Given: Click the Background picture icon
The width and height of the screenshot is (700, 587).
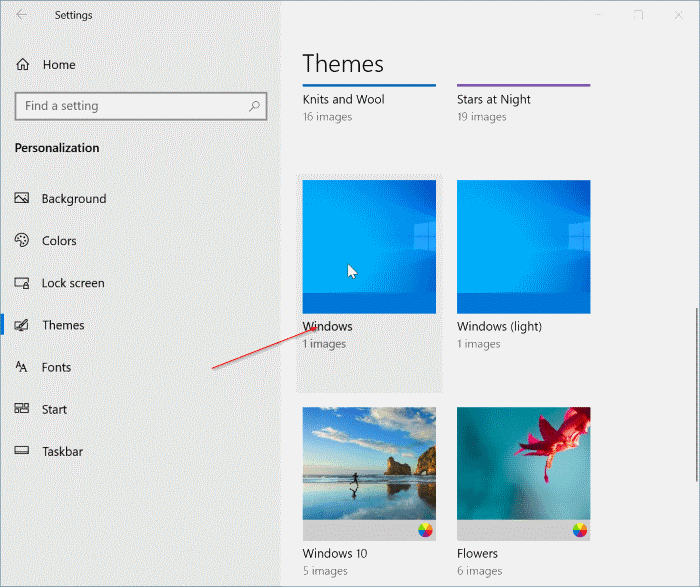Looking at the screenshot, I should [x=21, y=198].
